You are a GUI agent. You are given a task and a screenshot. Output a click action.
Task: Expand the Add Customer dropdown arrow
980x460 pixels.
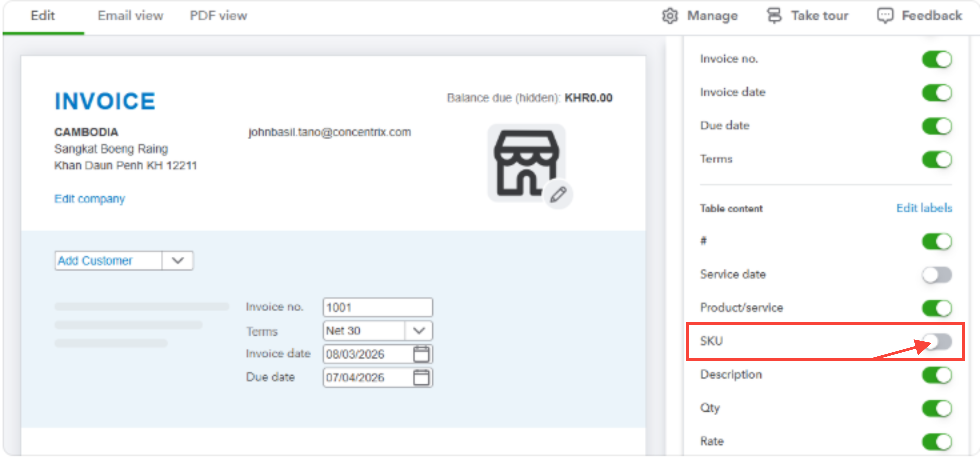point(178,261)
